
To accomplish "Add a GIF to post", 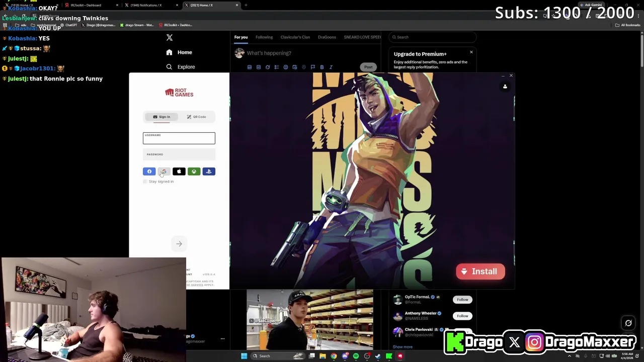I will coord(259,67).
